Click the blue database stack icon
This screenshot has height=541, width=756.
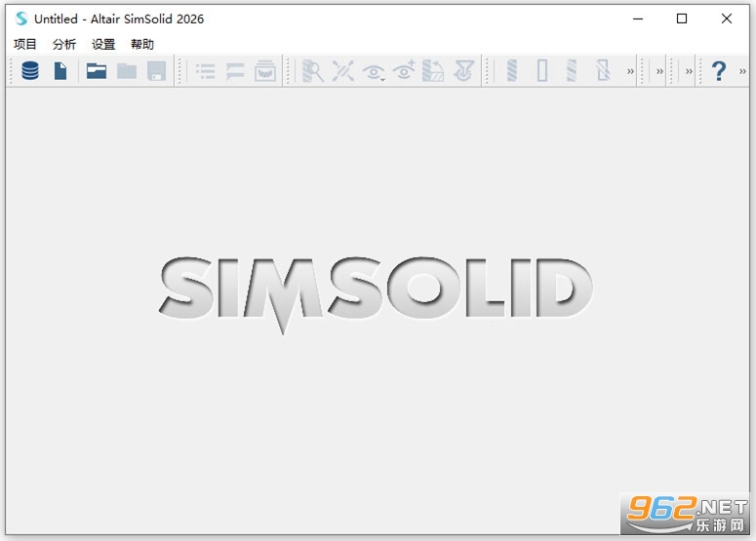coord(30,71)
